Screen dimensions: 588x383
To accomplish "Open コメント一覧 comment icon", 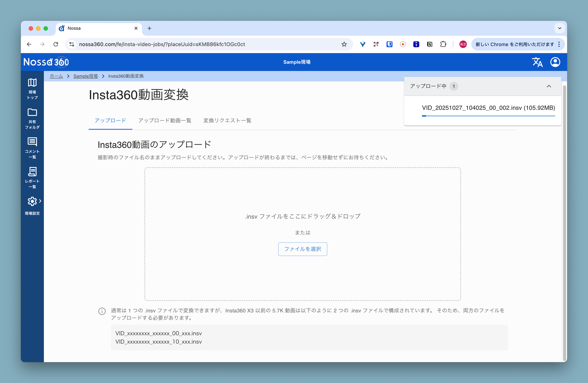I will [x=32, y=142].
